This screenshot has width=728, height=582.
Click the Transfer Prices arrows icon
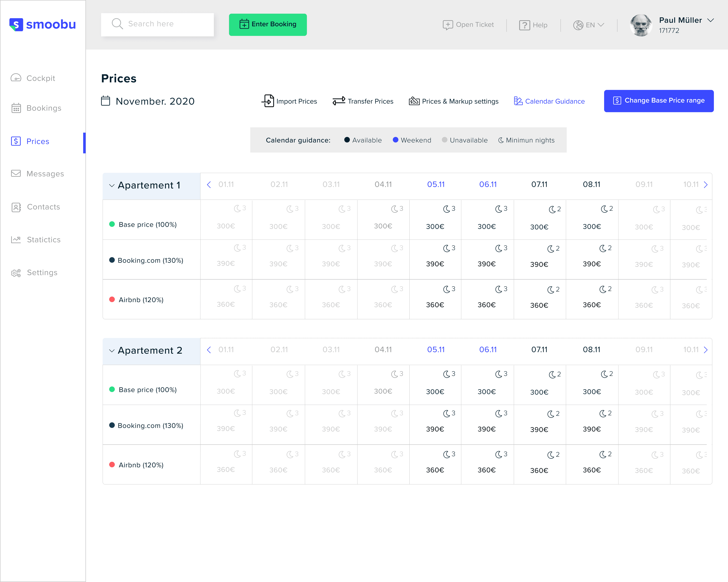(x=339, y=101)
